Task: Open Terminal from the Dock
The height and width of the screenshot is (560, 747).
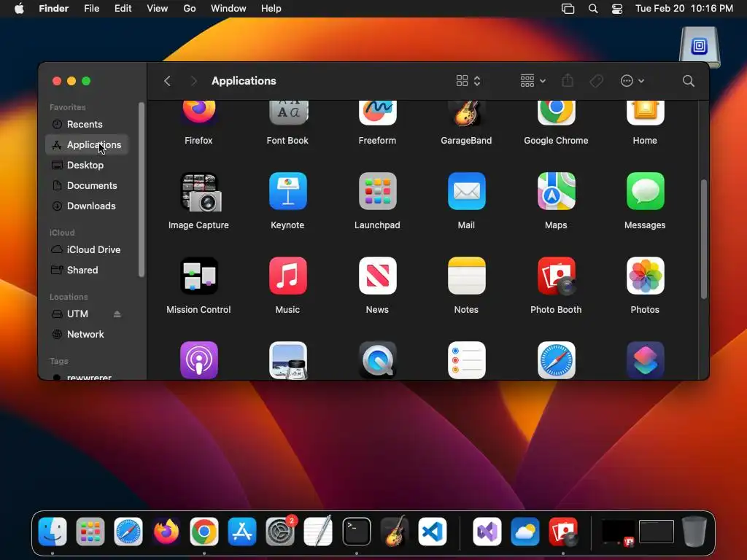Action: (x=356, y=532)
